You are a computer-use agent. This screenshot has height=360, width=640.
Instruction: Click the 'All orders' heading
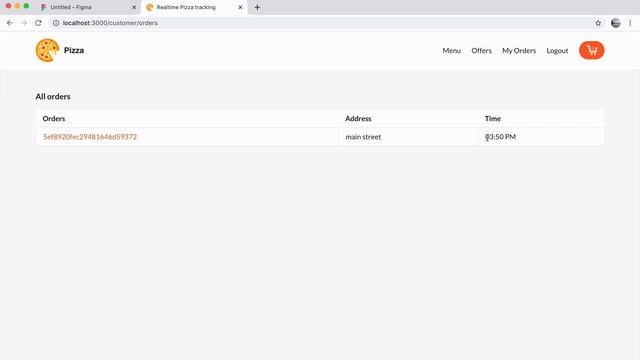tap(53, 97)
